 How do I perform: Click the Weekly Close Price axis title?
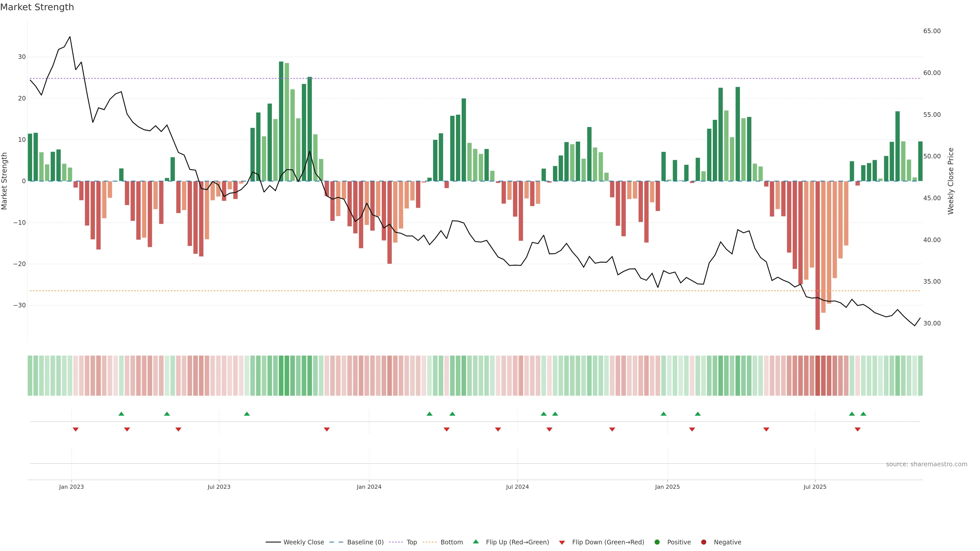[951, 181]
